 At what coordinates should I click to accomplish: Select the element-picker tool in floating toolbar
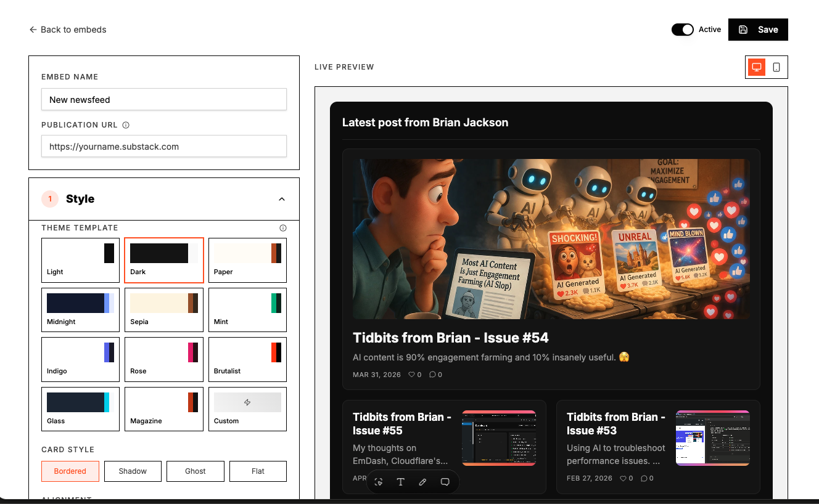coord(379,482)
